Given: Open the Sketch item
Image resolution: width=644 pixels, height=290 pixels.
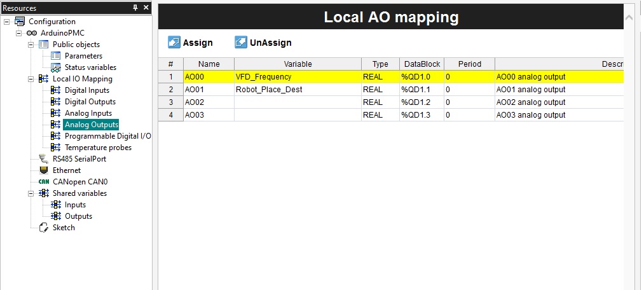Looking at the screenshot, I should tap(64, 228).
